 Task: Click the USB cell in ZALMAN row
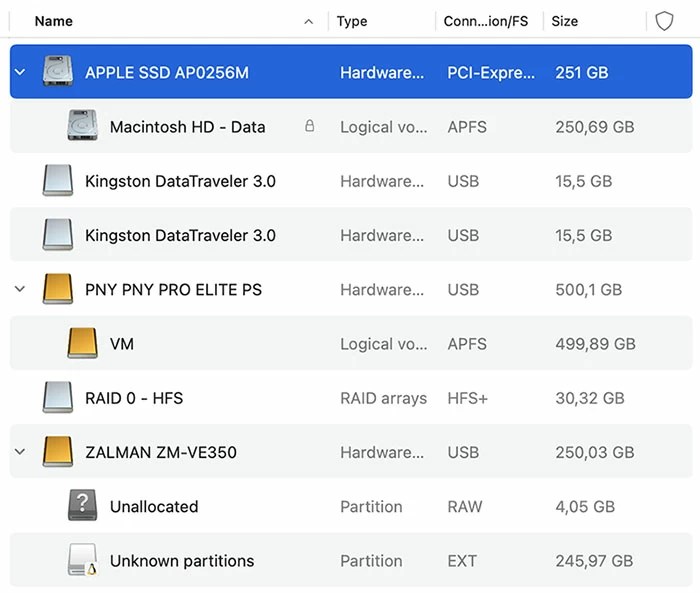click(x=463, y=452)
